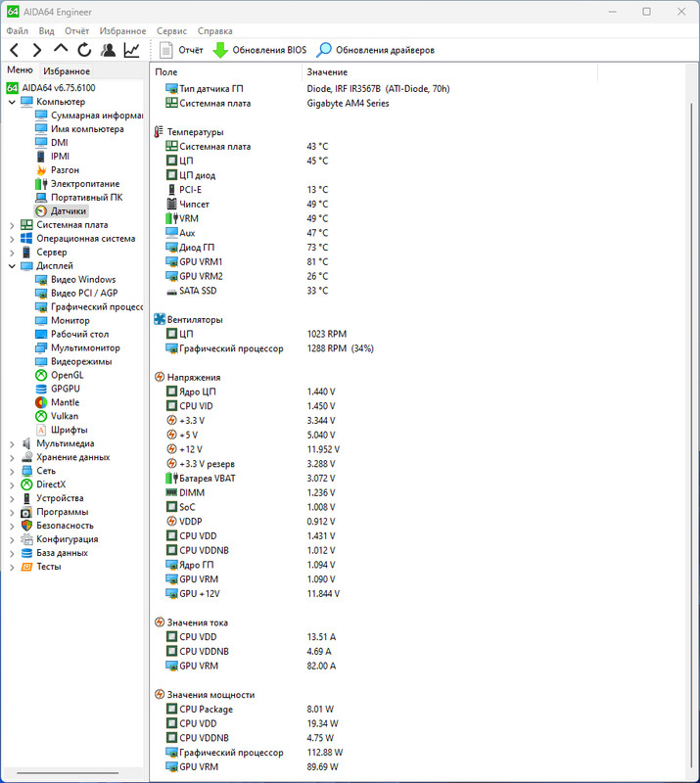Collapse the Компьютер tree node

12,102
